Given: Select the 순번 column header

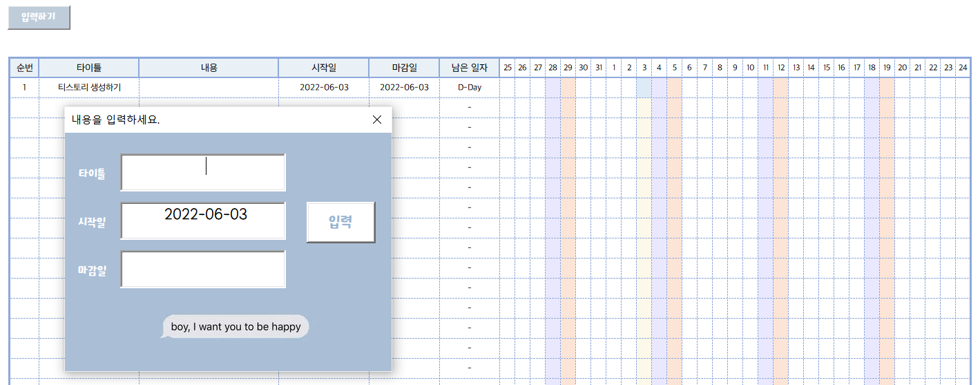Looking at the screenshot, I should click(24, 68).
